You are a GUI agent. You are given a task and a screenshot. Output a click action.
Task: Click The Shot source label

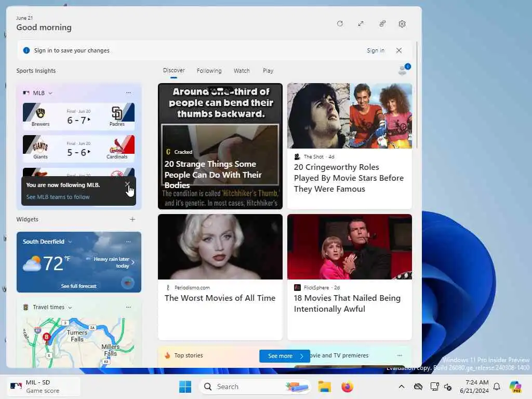[313, 157]
